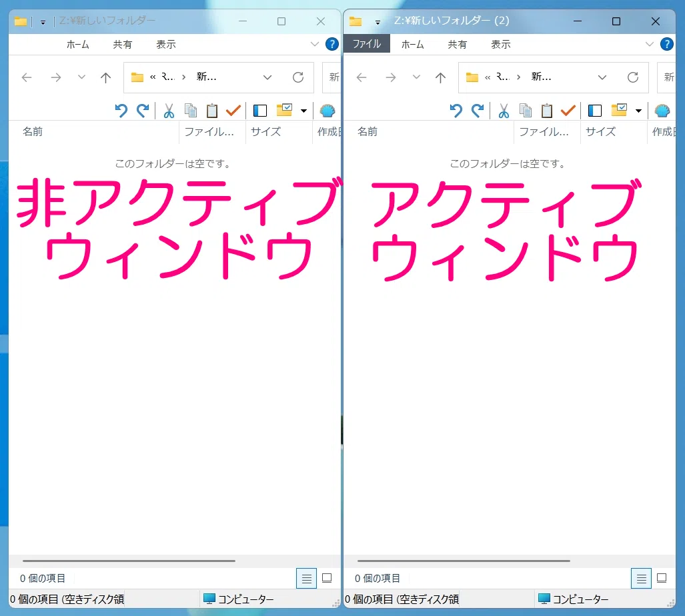Open 表示 tab in left window
685x616 pixels.
pos(166,44)
